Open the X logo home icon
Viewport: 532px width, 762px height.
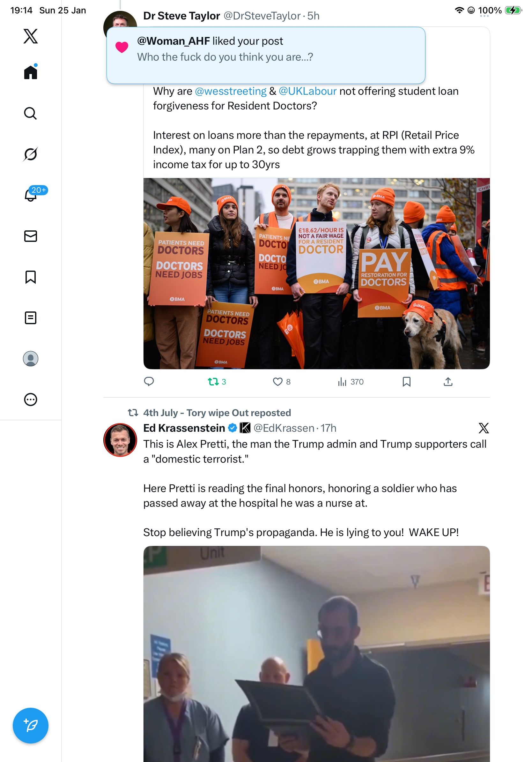31,36
